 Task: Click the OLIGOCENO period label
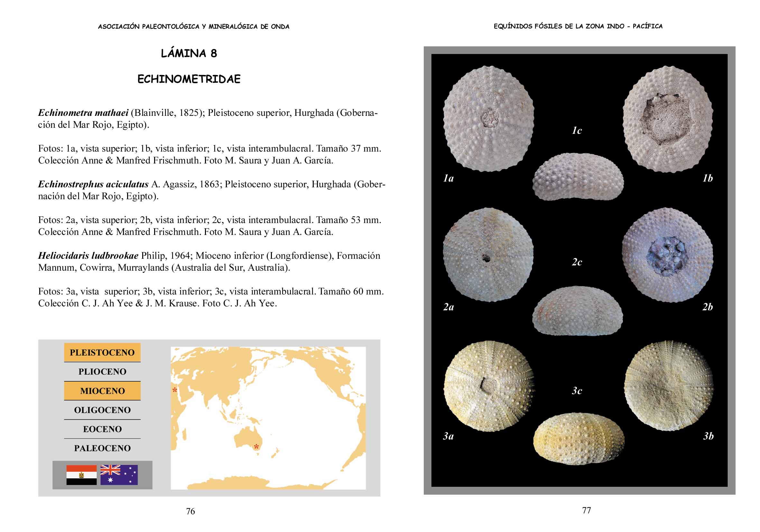click(x=102, y=410)
